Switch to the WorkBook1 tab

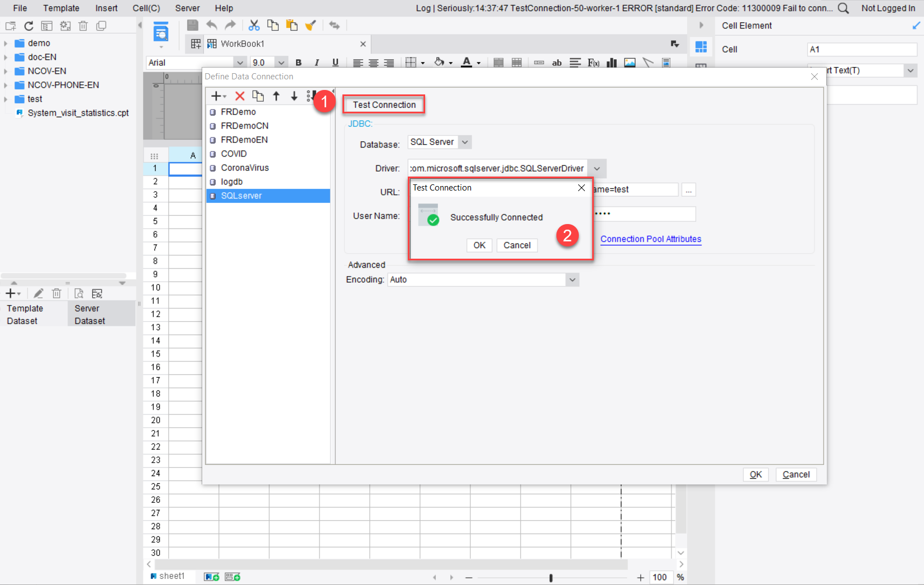[x=241, y=44]
